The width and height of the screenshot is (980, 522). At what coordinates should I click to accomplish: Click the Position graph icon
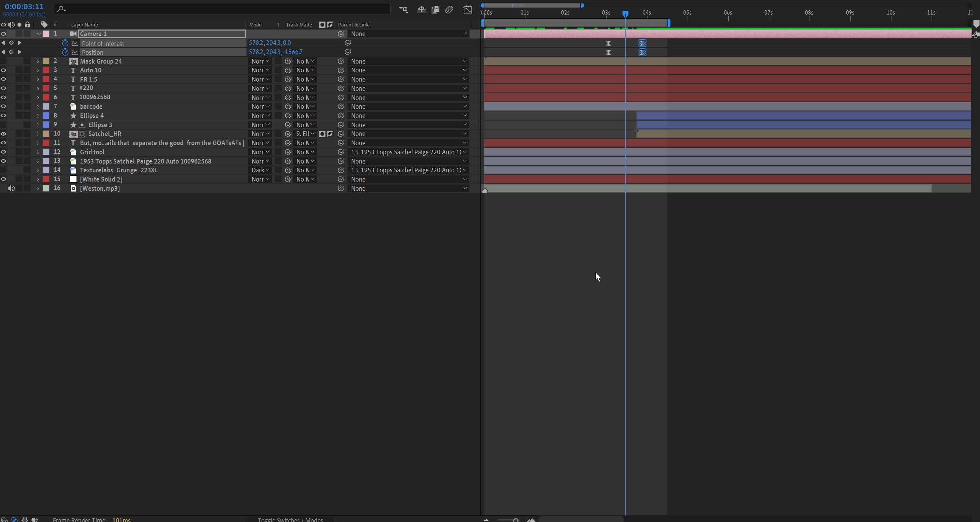point(75,52)
